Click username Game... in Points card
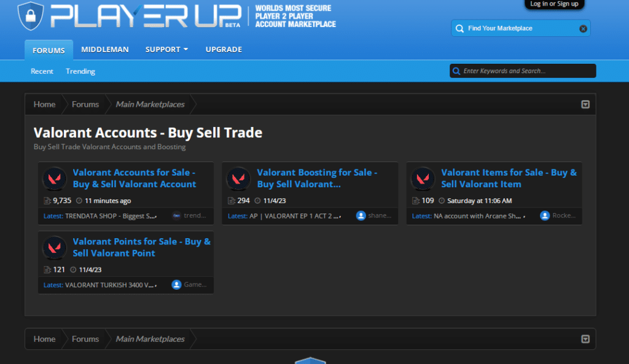Viewport: 629px width, 364px height. [x=195, y=285]
